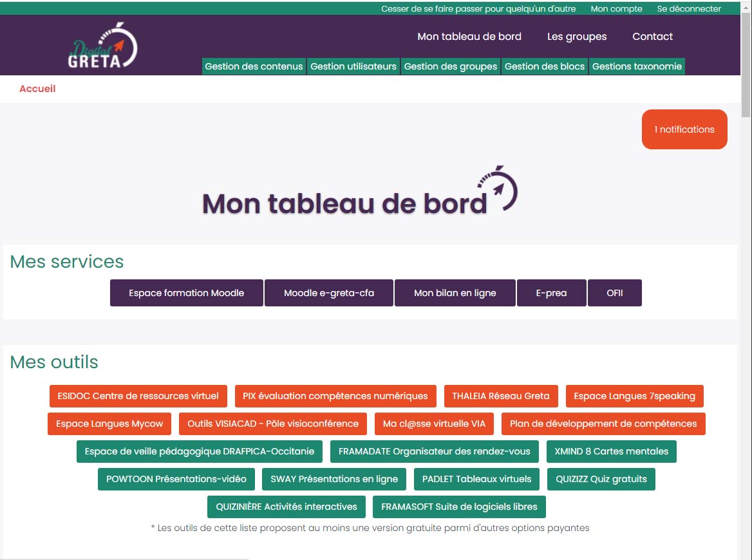Open the OFII service button
The height and width of the screenshot is (560, 752).
(x=615, y=293)
